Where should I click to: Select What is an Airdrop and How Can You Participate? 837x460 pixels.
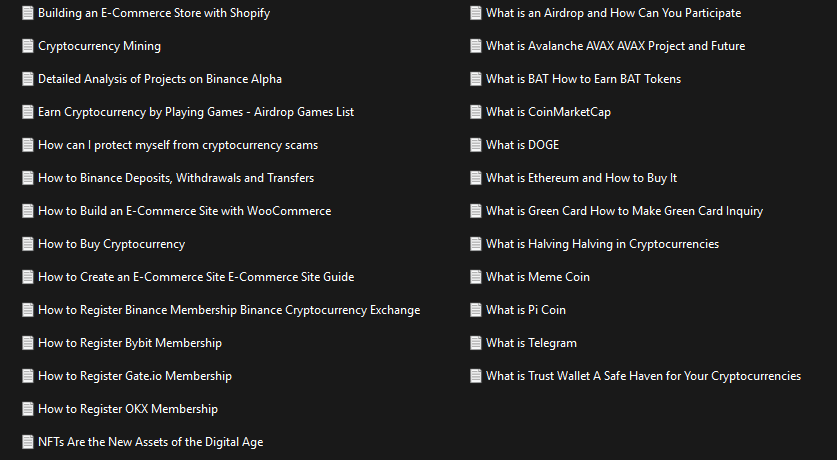coord(613,13)
